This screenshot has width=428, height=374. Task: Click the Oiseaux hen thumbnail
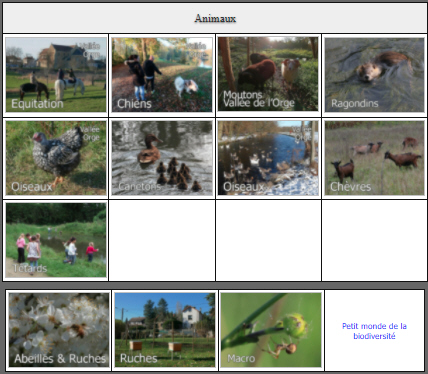pyautogui.click(x=56, y=158)
